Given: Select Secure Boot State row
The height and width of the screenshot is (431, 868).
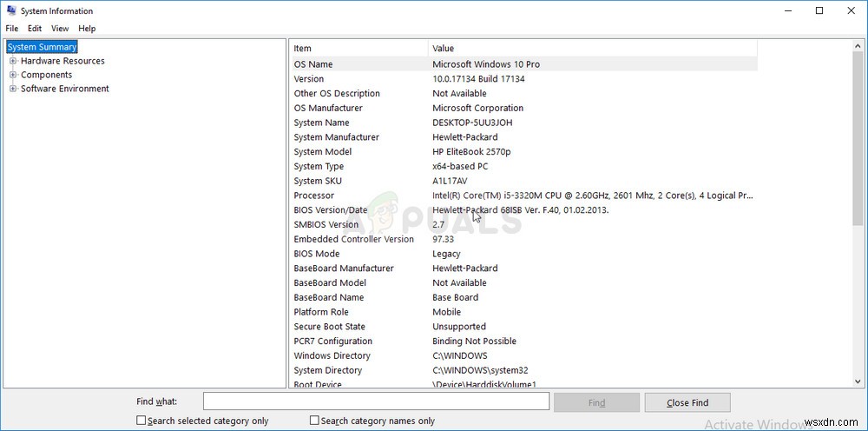Looking at the screenshot, I should [523, 327].
